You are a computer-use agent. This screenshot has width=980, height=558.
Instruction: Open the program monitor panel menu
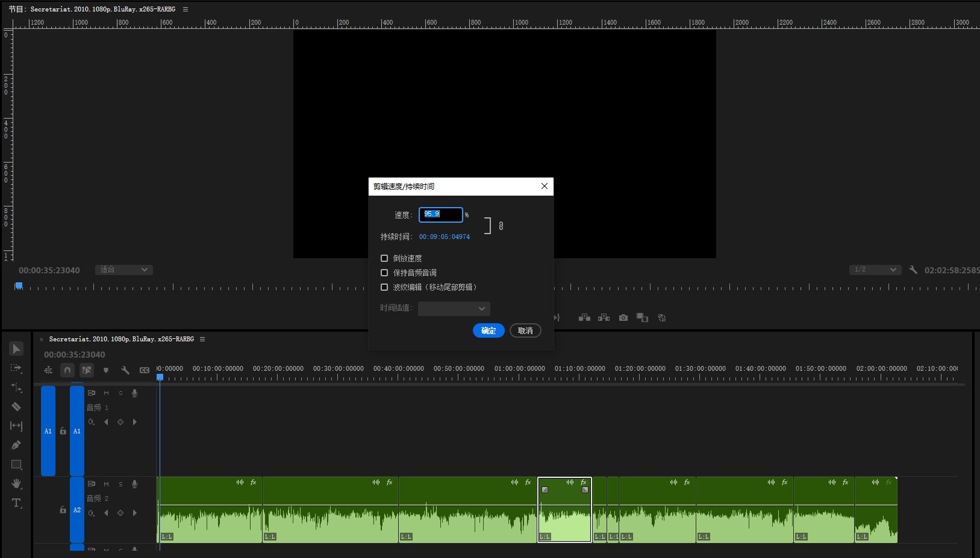click(x=186, y=10)
